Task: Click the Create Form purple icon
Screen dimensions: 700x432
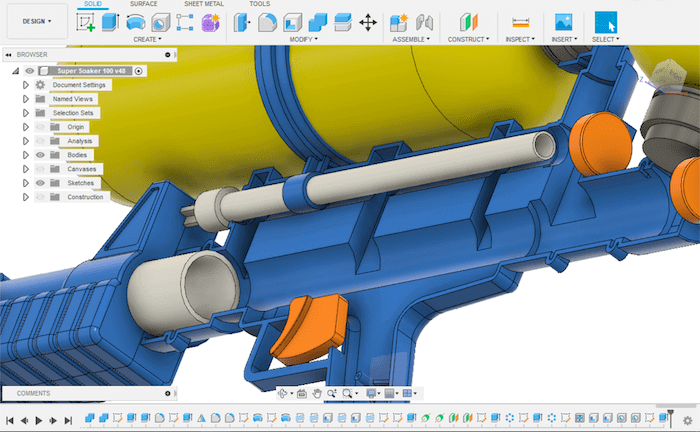Action: 210,22
